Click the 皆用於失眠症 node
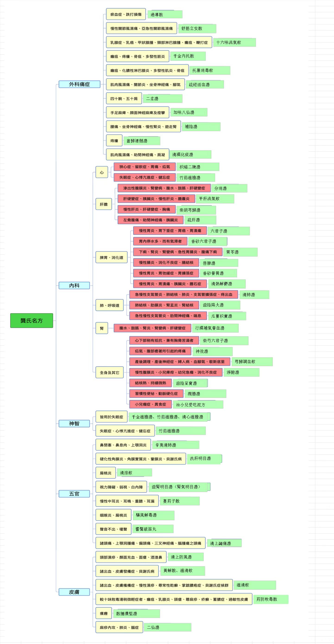Viewport: 334px width, 644px height. click(x=111, y=417)
